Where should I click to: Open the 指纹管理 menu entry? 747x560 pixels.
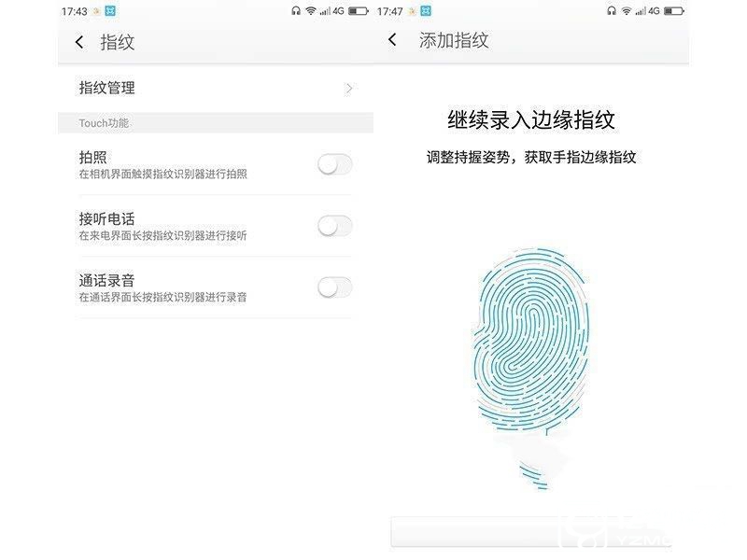tap(216, 88)
